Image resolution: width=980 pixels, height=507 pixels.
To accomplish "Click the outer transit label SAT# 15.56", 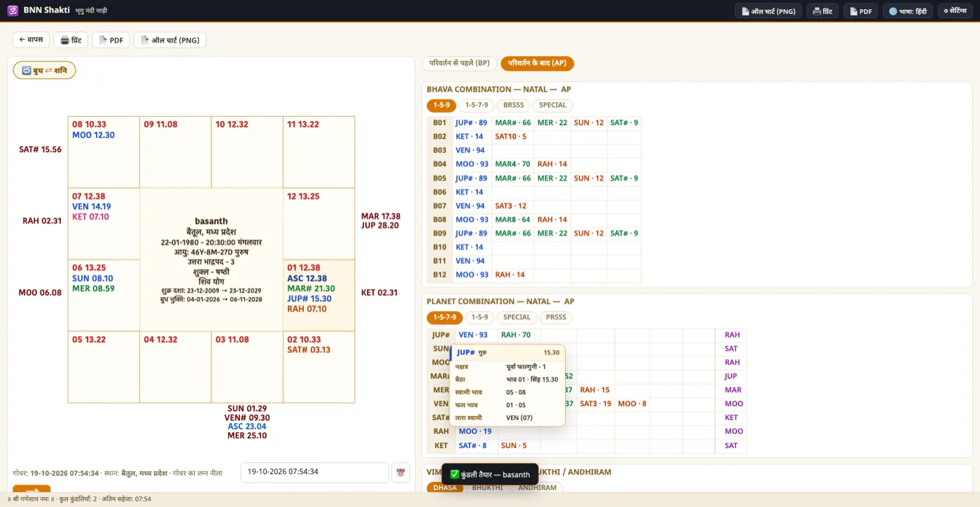I will tap(41, 150).
